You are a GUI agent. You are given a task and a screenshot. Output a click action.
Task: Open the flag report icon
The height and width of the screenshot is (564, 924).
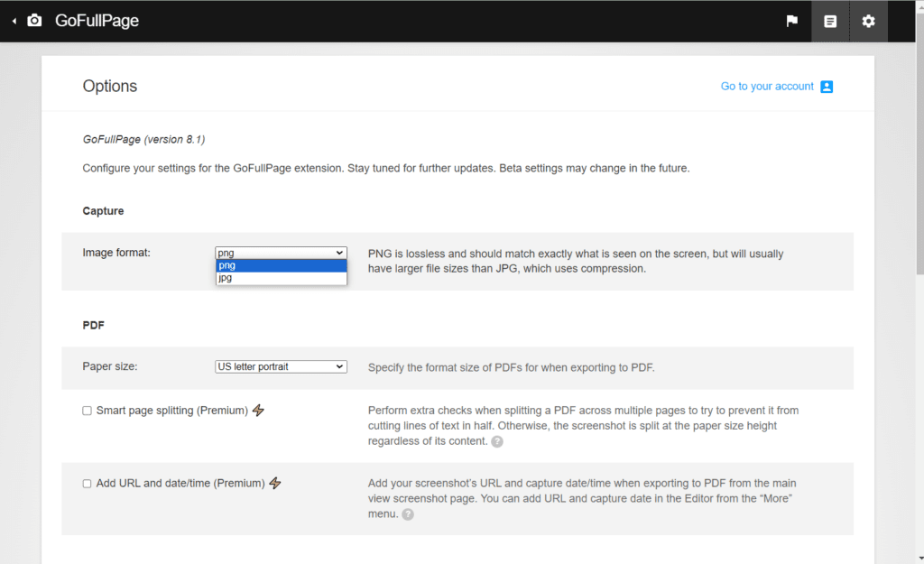pyautogui.click(x=792, y=22)
